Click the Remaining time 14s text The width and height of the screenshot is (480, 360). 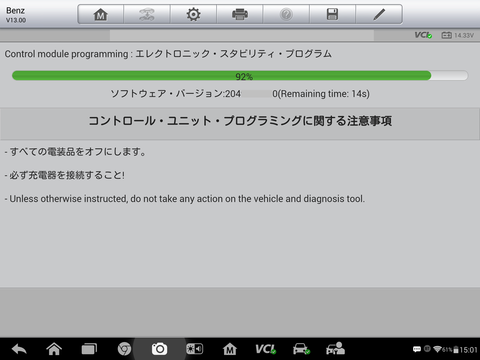pos(324,94)
